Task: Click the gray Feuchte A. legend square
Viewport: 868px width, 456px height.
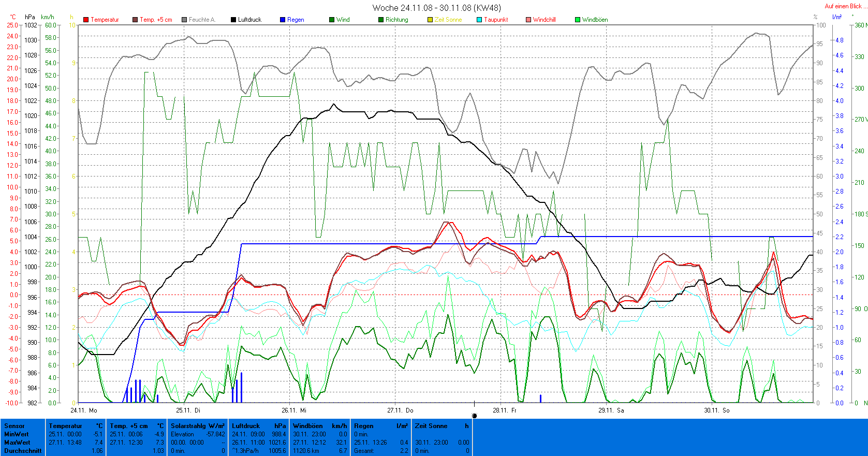Action: (184, 20)
